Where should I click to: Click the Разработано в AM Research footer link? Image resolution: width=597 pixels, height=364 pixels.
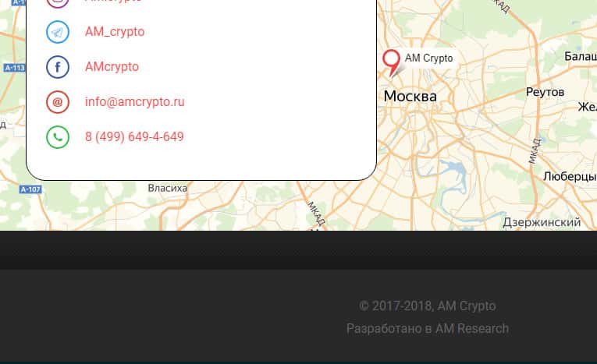coord(428,329)
